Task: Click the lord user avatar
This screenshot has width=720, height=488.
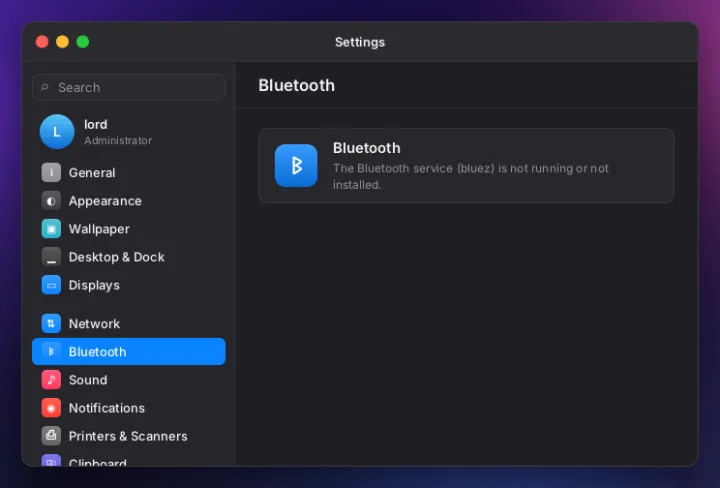Action: 57,132
